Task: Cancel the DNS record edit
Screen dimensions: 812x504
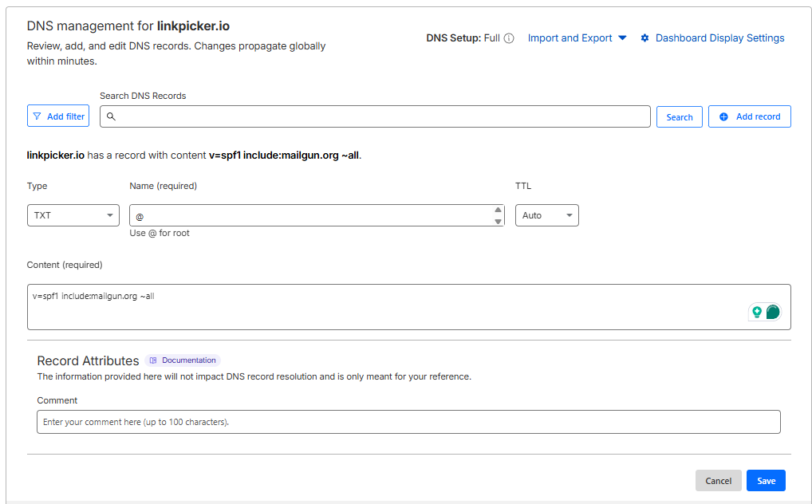Action: [718, 481]
